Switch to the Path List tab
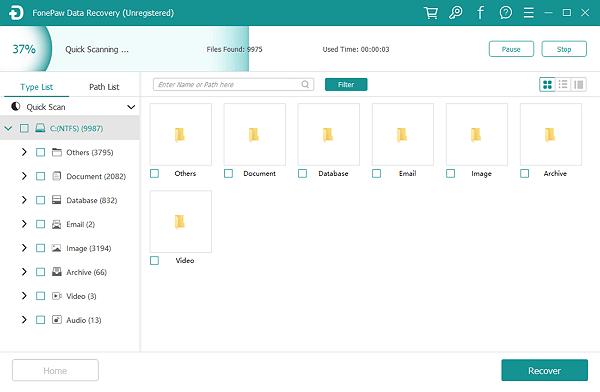The height and width of the screenshot is (392, 600). pos(104,87)
